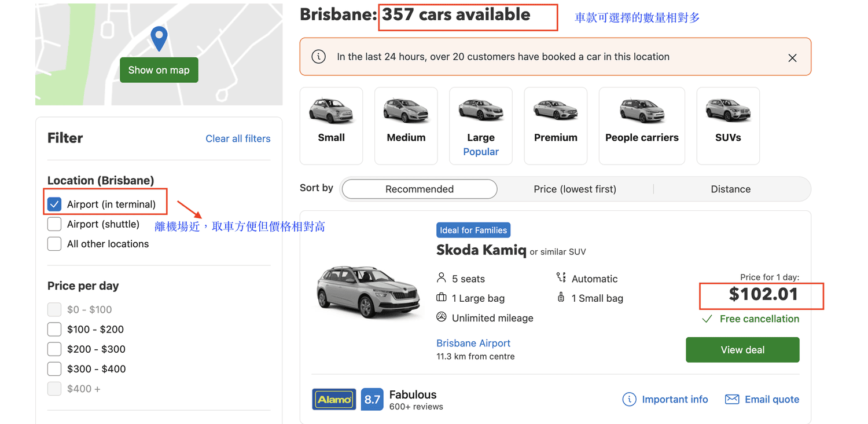The width and height of the screenshot is (868, 424).
Task: Tick the $100 - $200 price checkbox
Action: [54, 329]
